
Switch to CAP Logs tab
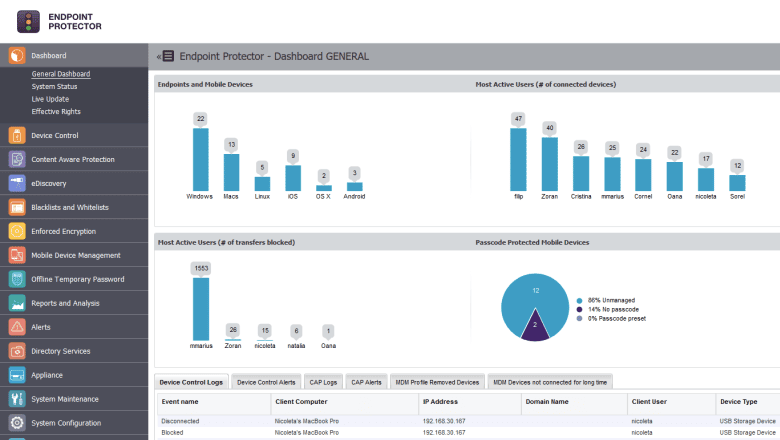coord(323,382)
